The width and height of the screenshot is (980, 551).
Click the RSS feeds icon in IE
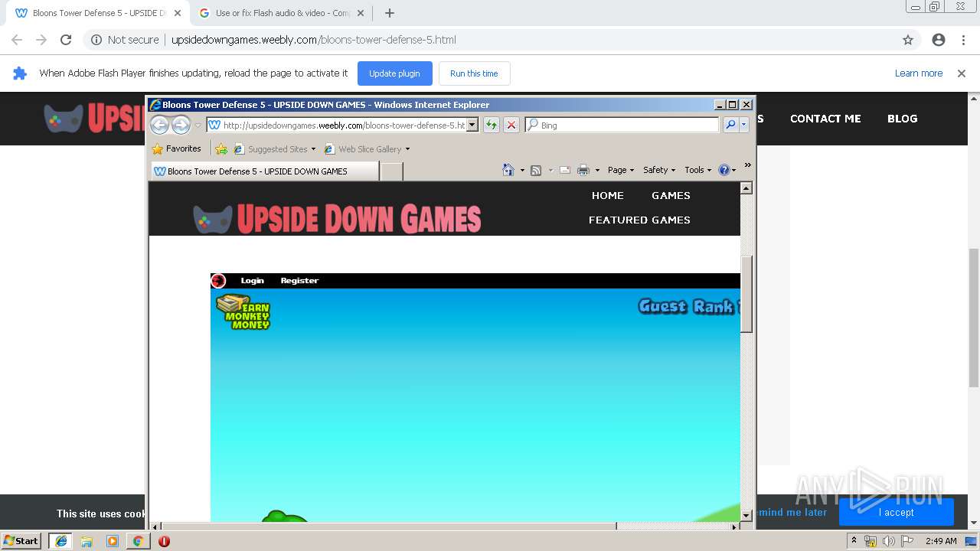[536, 170]
